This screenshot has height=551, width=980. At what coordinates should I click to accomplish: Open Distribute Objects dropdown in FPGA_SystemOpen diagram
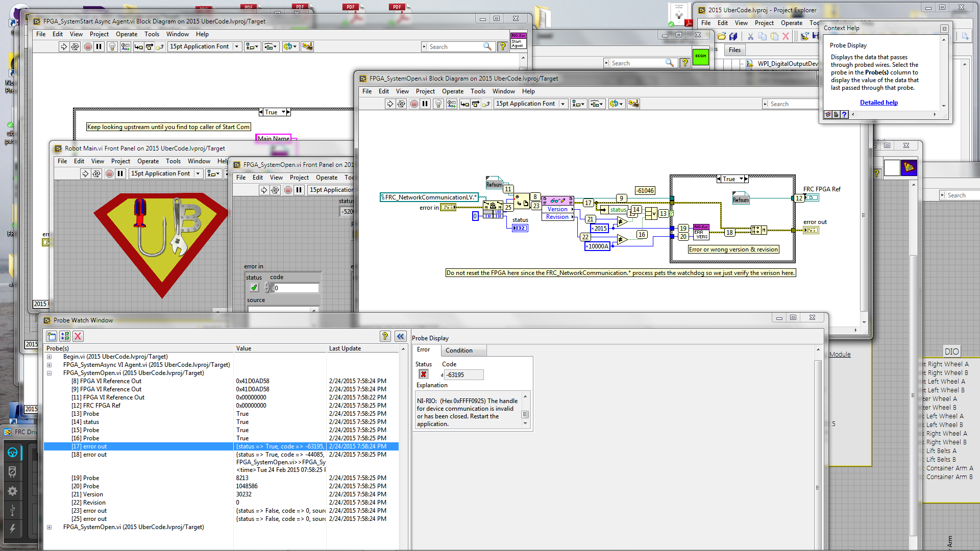597,104
